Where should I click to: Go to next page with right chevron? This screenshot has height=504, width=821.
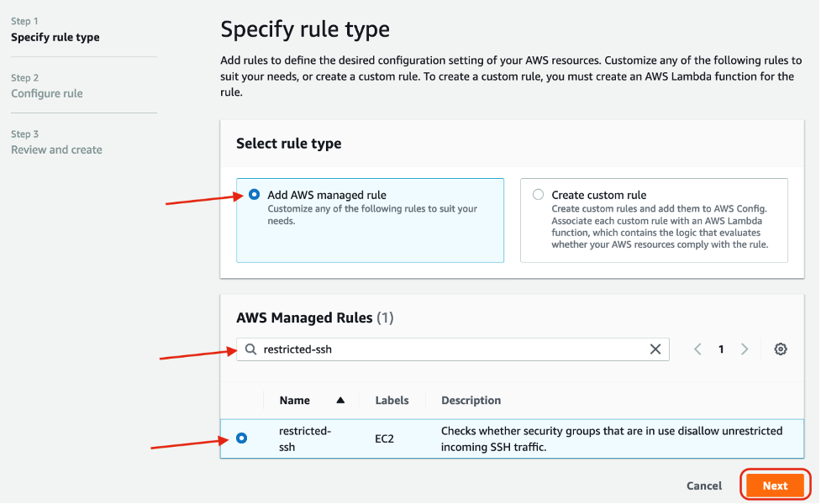pyautogui.click(x=745, y=349)
